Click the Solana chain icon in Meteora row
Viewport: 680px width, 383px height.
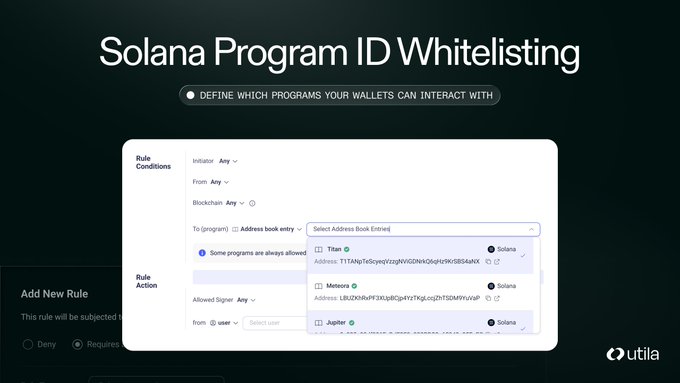click(x=491, y=286)
